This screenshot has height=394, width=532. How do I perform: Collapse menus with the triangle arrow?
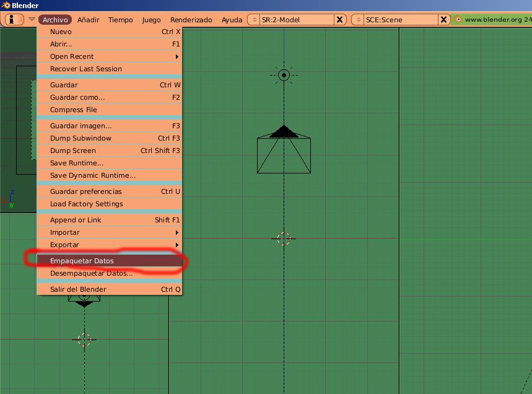32,20
